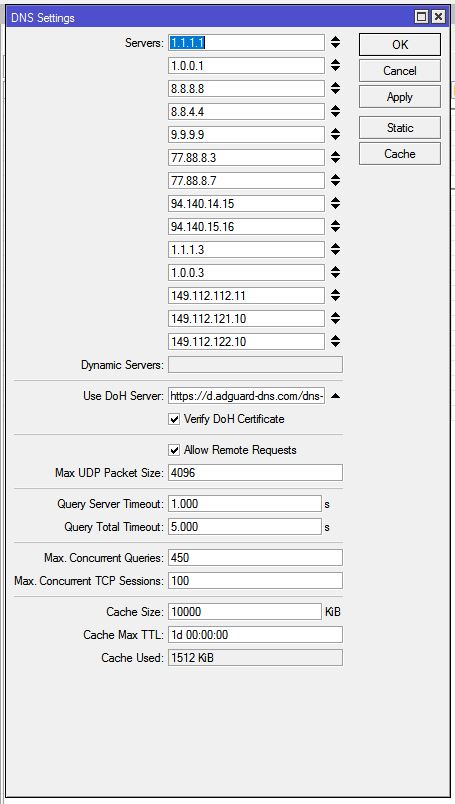Screen dimensions: 455x804
Task: Click the 94.140.15.16 server field
Action: click(246, 227)
